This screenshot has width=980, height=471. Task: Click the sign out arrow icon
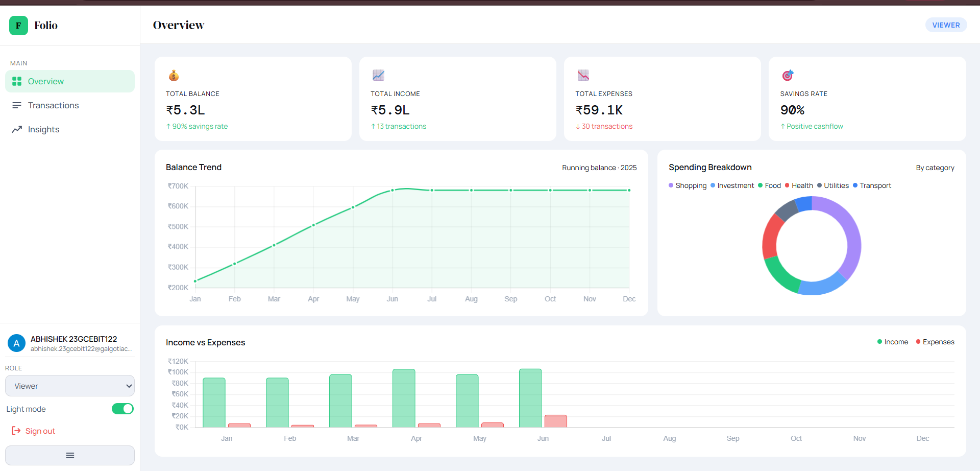16,431
